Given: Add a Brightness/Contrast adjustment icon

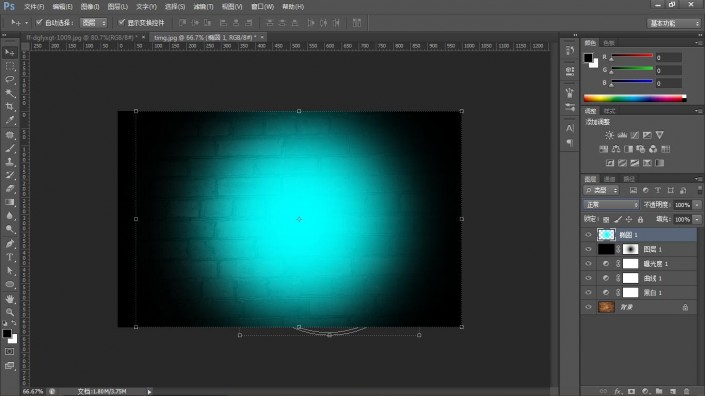Looking at the screenshot, I should [610, 135].
